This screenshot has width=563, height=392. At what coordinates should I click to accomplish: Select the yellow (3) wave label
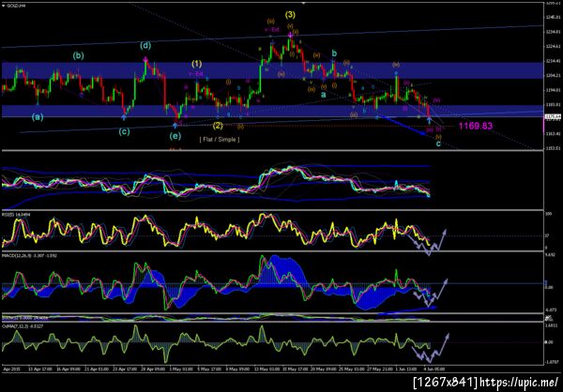pos(290,15)
